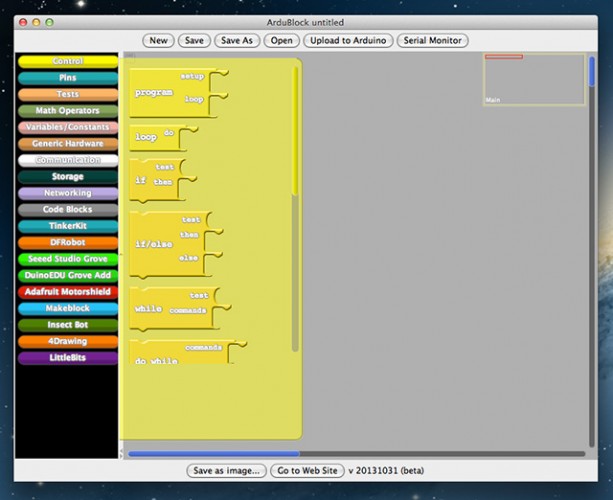Open the Seeed Studio Grove category
Screen dimensions: 613x500
(x=67, y=259)
